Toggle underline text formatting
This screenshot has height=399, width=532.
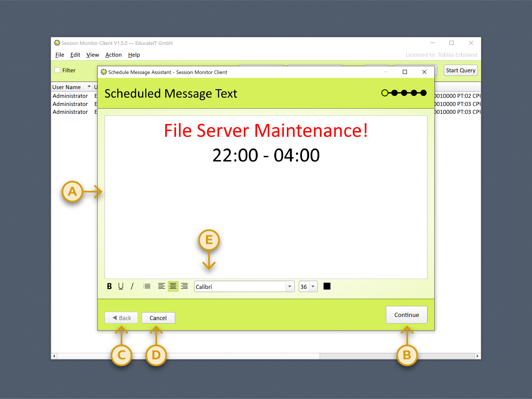point(121,286)
